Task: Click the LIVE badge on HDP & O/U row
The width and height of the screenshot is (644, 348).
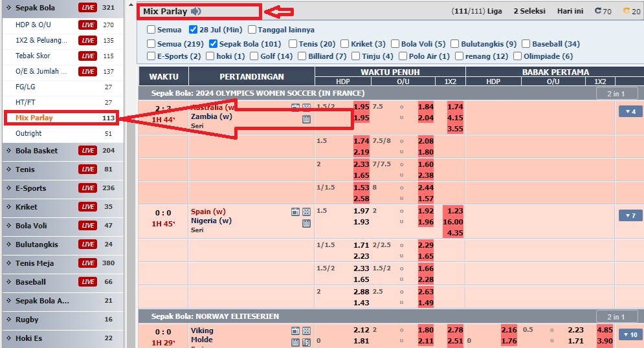Action: (88, 25)
